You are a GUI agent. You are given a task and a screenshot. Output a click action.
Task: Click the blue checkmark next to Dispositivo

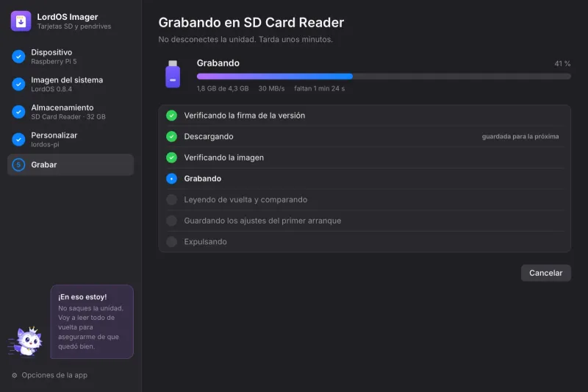click(18, 57)
